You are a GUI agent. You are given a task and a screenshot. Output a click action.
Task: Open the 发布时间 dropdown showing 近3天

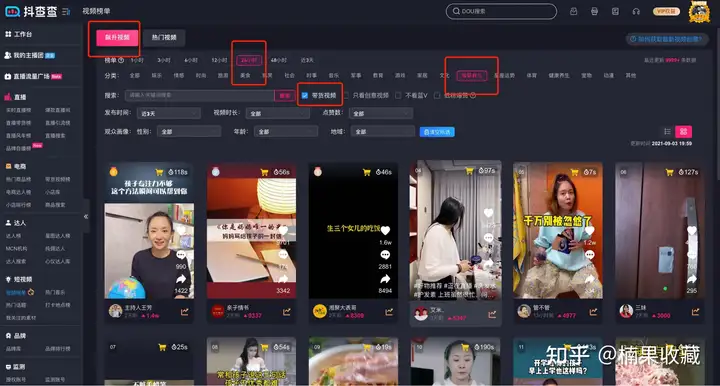[x=169, y=113]
